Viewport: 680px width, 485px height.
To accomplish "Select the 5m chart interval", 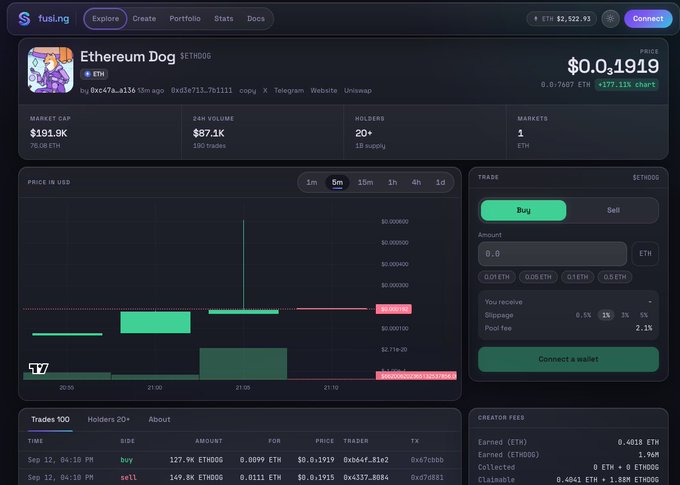I will pos(337,182).
